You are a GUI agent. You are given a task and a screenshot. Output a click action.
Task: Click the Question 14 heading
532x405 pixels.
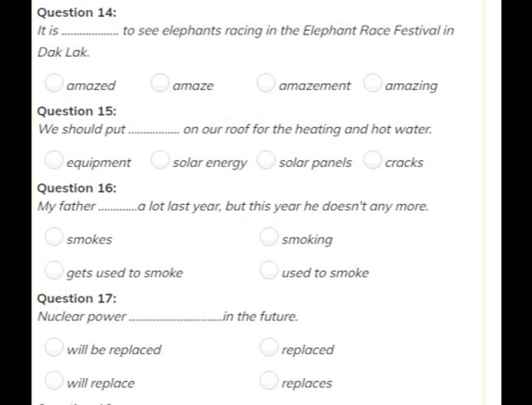click(x=77, y=12)
